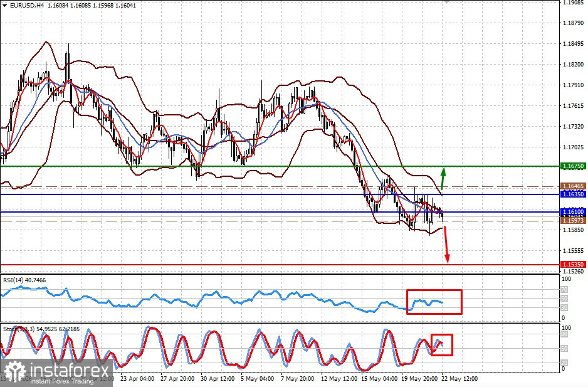Screen dimensions: 588x387
Task: Select the green 1.16750 price level tag
Action: pyautogui.click(x=572, y=166)
